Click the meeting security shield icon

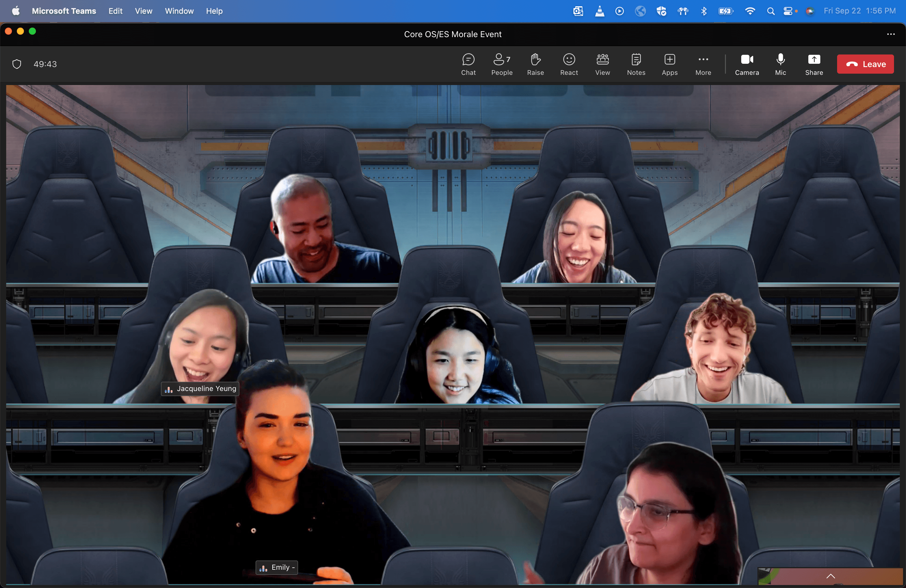pyautogui.click(x=17, y=64)
